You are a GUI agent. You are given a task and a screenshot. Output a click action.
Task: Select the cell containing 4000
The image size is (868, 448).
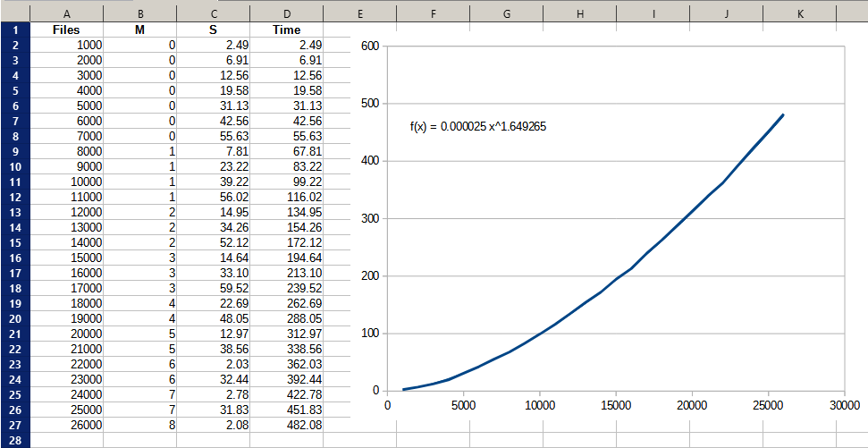click(66, 90)
